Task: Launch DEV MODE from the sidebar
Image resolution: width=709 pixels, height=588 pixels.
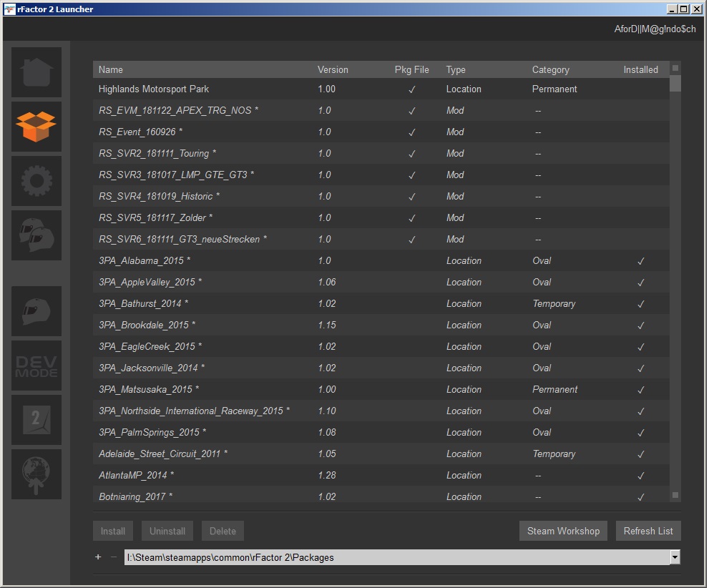Action: click(x=36, y=366)
